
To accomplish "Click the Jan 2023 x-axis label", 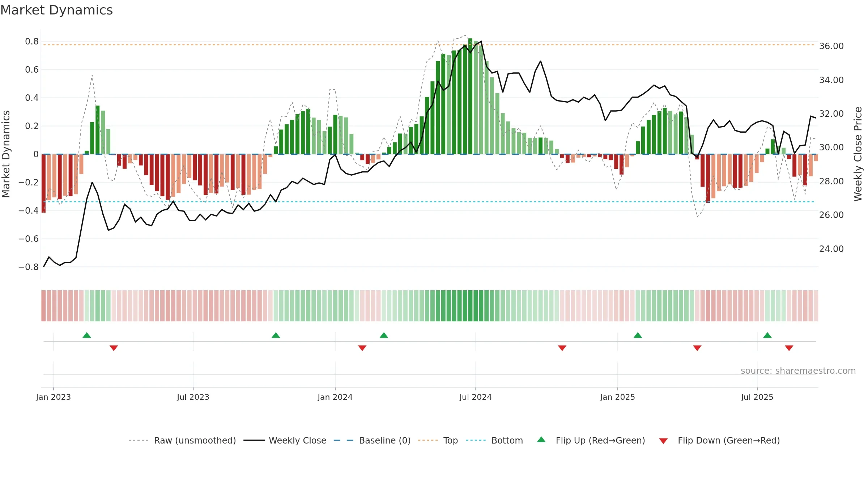I will pyautogui.click(x=54, y=397).
